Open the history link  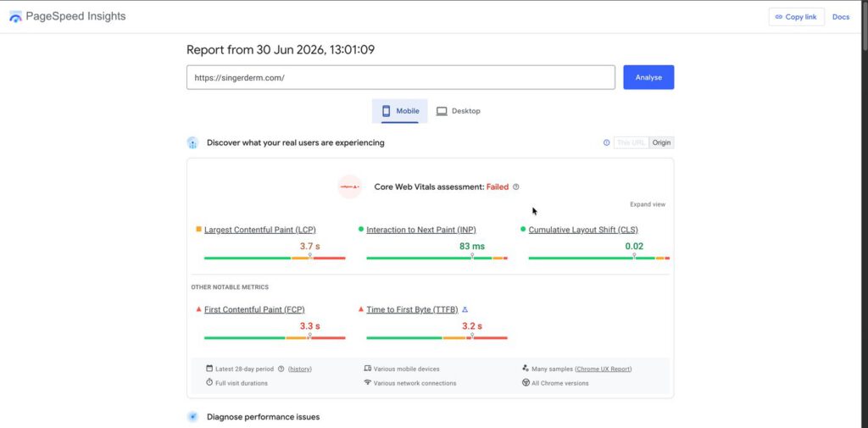(x=299, y=369)
